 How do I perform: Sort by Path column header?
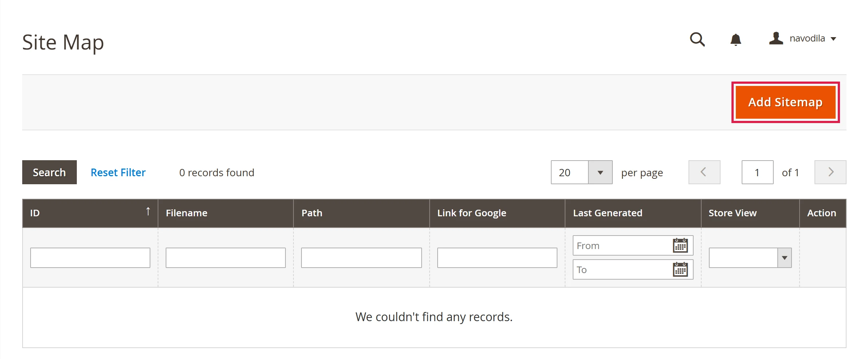(362, 213)
